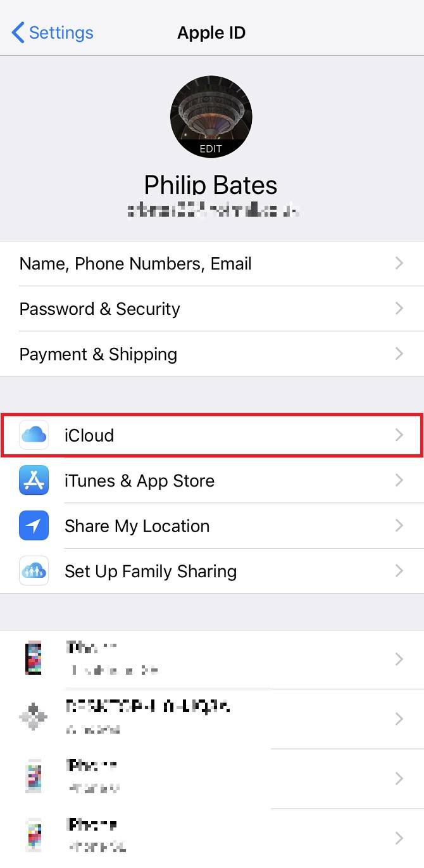Tap the third device phone icon
This screenshot has width=424, height=868.
click(34, 777)
